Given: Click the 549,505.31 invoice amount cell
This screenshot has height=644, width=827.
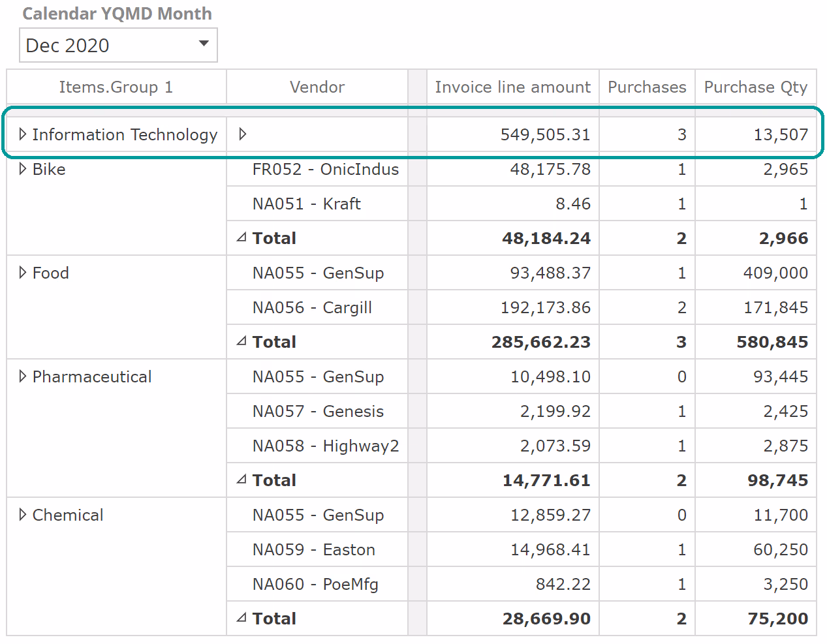Looking at the screenshot, I should [x=545, y=134].
